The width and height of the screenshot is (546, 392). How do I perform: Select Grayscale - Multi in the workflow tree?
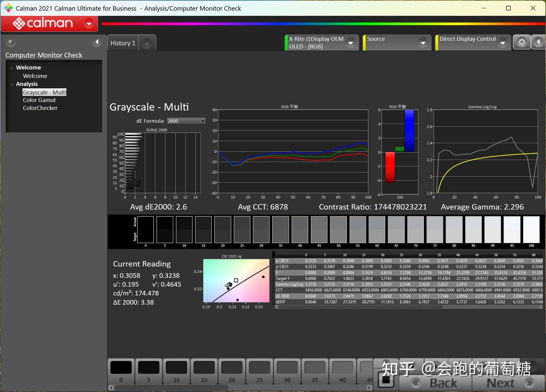(44, 92)
